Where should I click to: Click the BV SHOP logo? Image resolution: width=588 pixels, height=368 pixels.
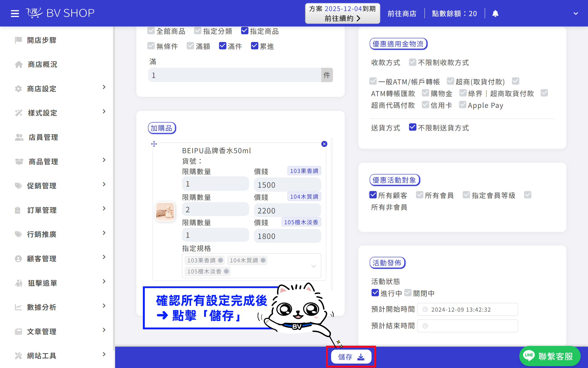click(x=60, y=13)
